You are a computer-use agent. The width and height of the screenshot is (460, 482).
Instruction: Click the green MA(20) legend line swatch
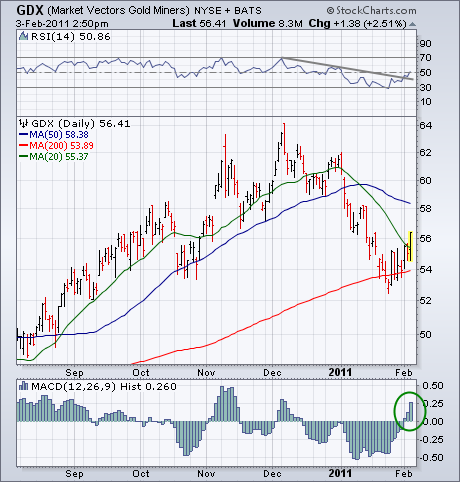pyautogui.click(x=23, y=156)
